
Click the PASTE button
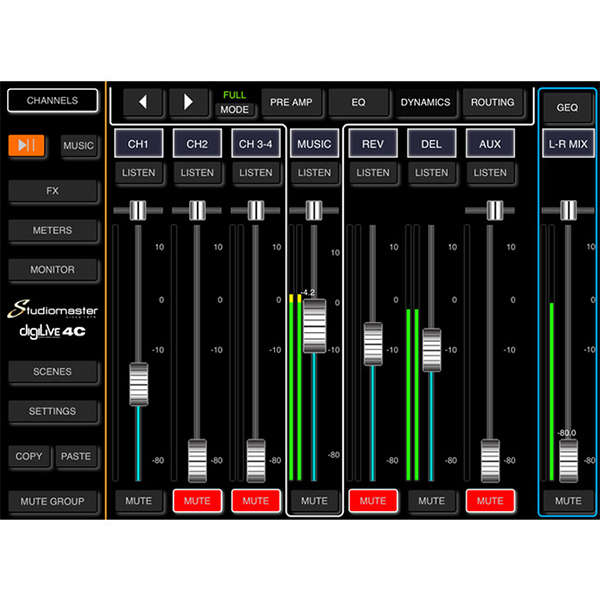[76, 456]
